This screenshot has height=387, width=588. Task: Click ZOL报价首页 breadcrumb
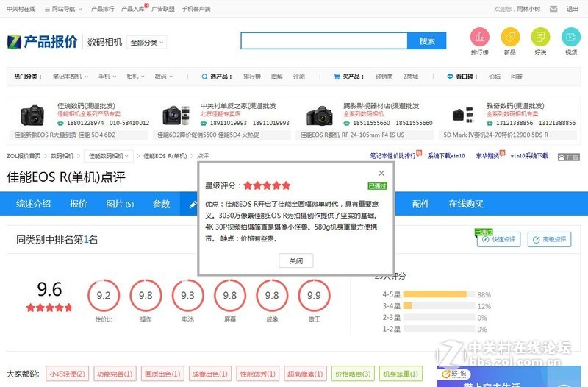coord(24,156)
